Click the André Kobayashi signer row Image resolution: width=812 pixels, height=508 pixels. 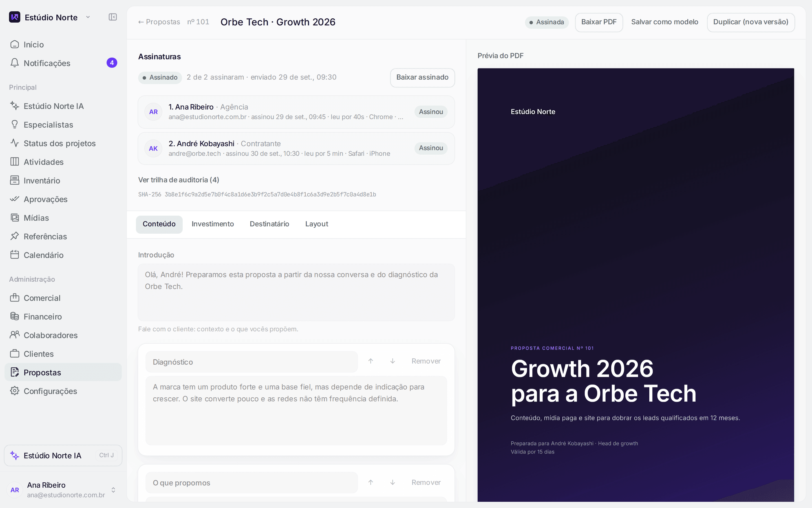click(x=296, y=148)
